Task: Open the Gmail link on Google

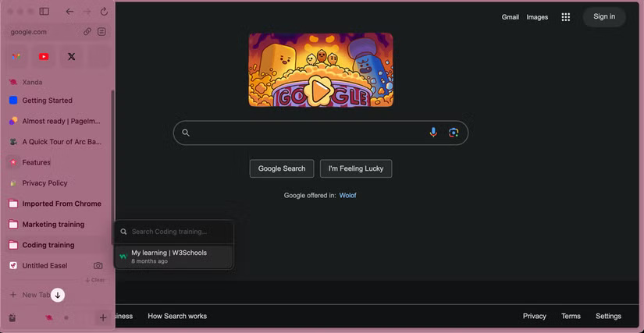Action: point(510,17)
